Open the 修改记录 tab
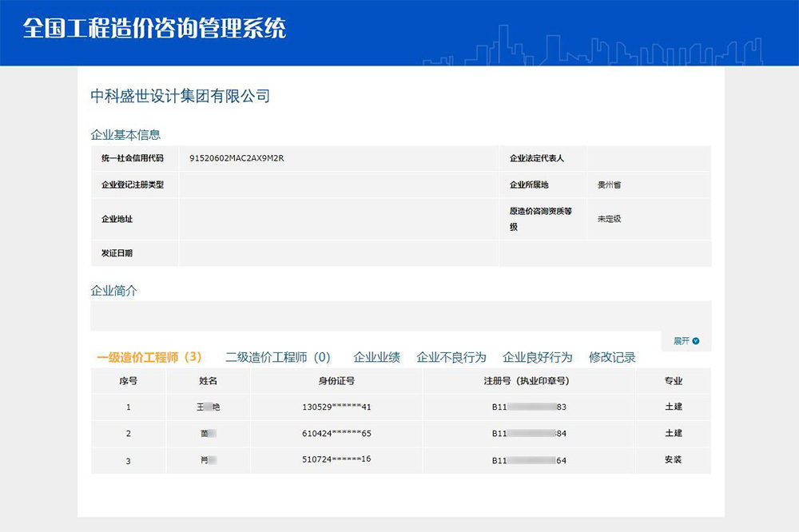 click(612, 357)
